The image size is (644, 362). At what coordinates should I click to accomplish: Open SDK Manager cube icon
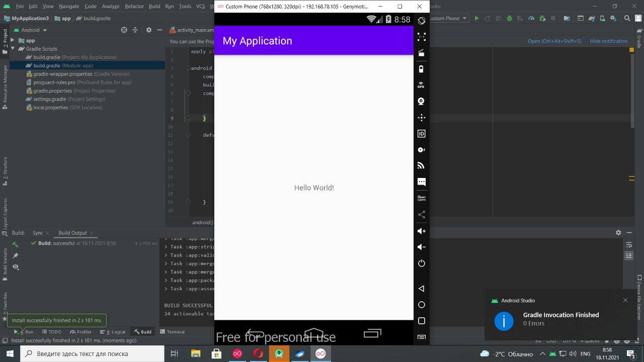(613, 19)
